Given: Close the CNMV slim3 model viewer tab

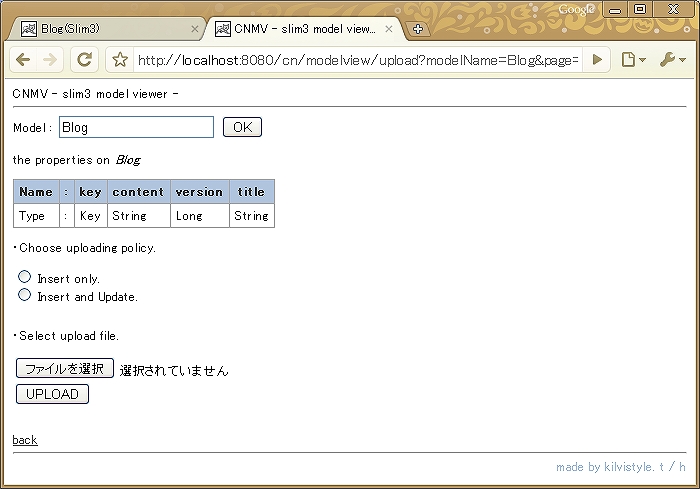Looking at the screenshot, I should tap(388, 29).
